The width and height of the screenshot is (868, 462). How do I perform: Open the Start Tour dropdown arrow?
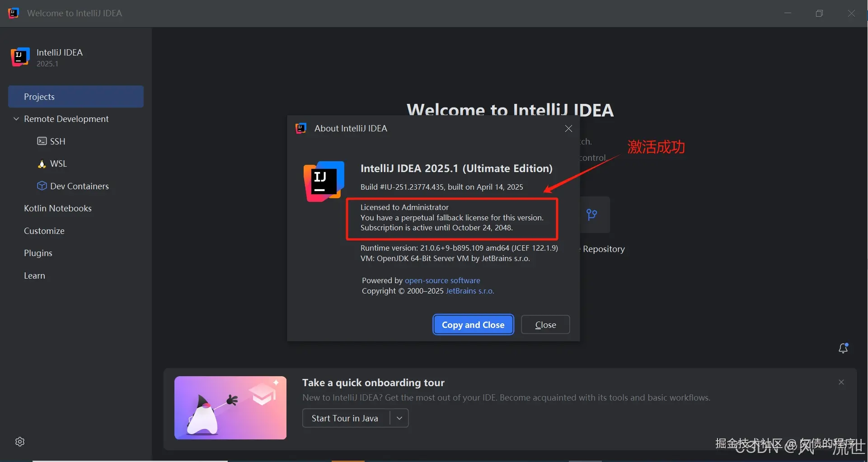pos(399,418)
